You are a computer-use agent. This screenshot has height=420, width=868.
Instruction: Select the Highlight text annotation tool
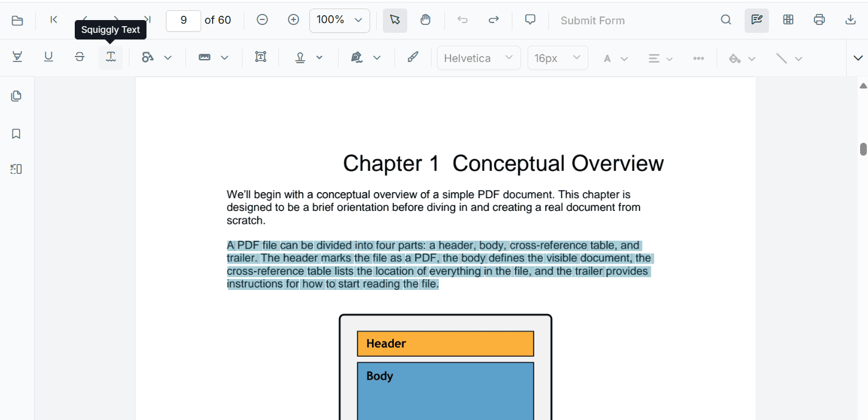(18, 57)
